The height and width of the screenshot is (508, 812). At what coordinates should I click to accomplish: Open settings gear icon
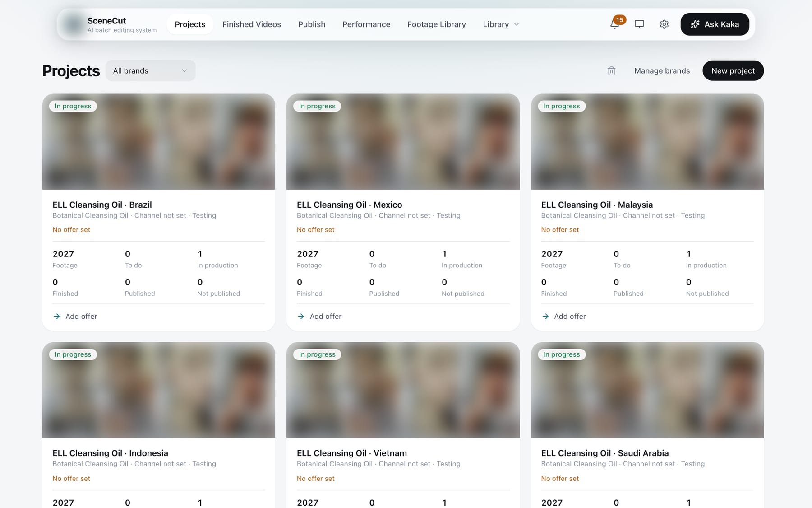point(664,24)
